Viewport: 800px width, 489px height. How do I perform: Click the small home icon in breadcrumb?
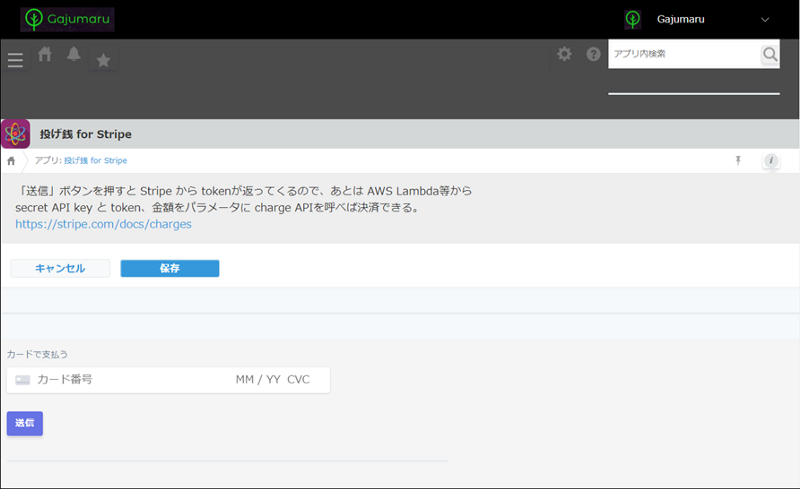11,161
